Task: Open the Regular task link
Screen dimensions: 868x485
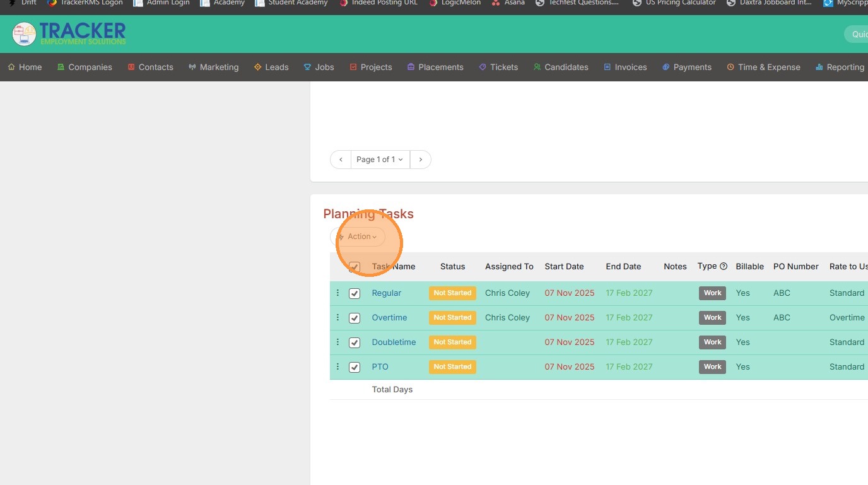Action: (x=387, y=293)
